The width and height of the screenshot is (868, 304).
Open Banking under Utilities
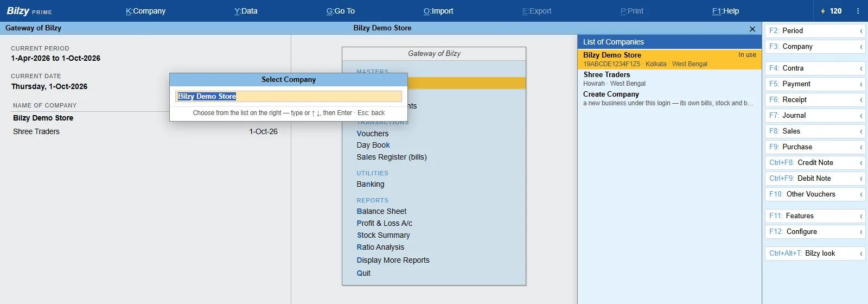click(371, 184)
